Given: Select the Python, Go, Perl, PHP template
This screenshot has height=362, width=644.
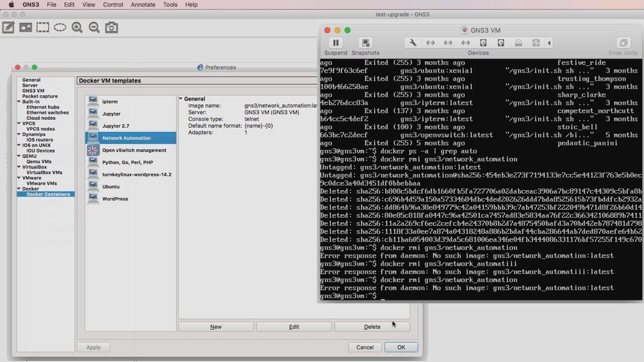Looking at the screenshot, I should pyautogui.click(x=131, y=162).
